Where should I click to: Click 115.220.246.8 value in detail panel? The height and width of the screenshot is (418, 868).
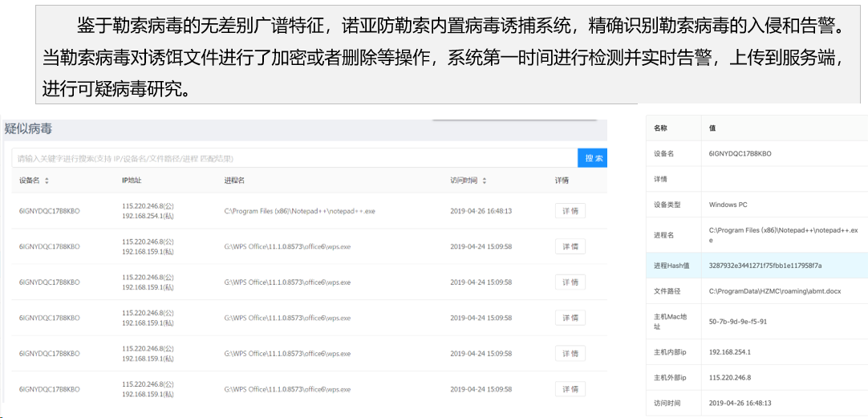pos(729,378)
